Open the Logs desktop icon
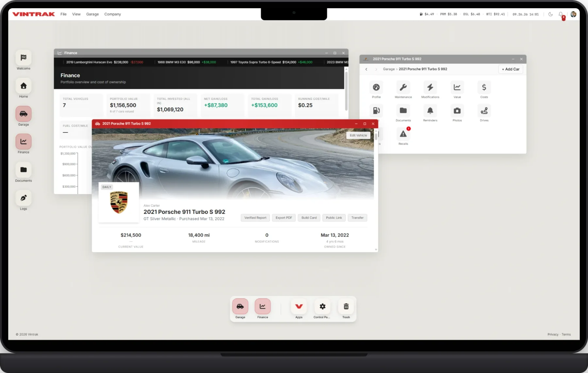 (x=24, y=198)
